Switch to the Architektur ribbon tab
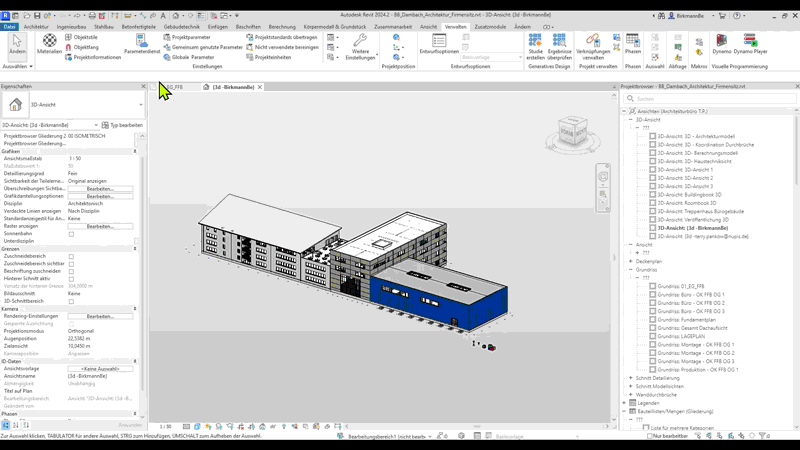 36,27
